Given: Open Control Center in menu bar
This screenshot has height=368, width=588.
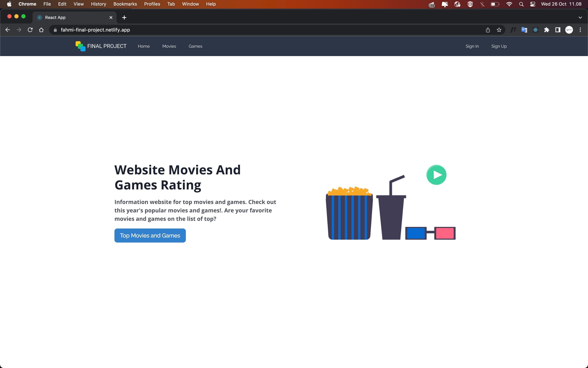Looking at the screenshot, I should [x=533, y=4].
